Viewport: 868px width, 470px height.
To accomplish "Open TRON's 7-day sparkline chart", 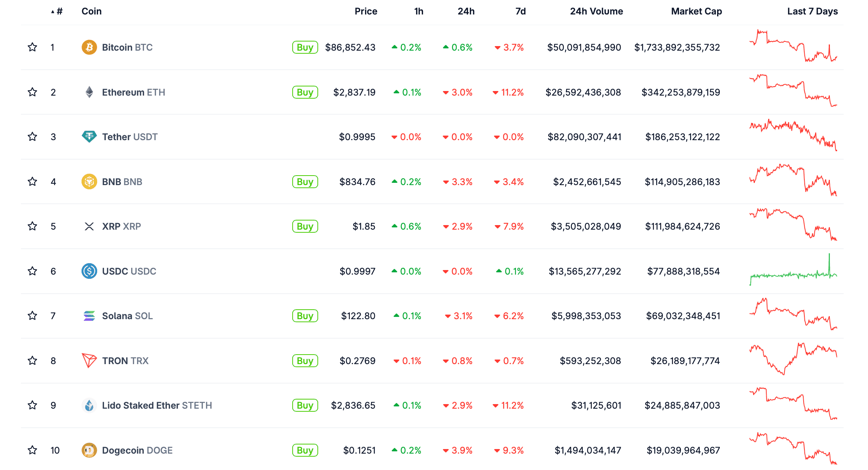I will (x=793, y=359).
